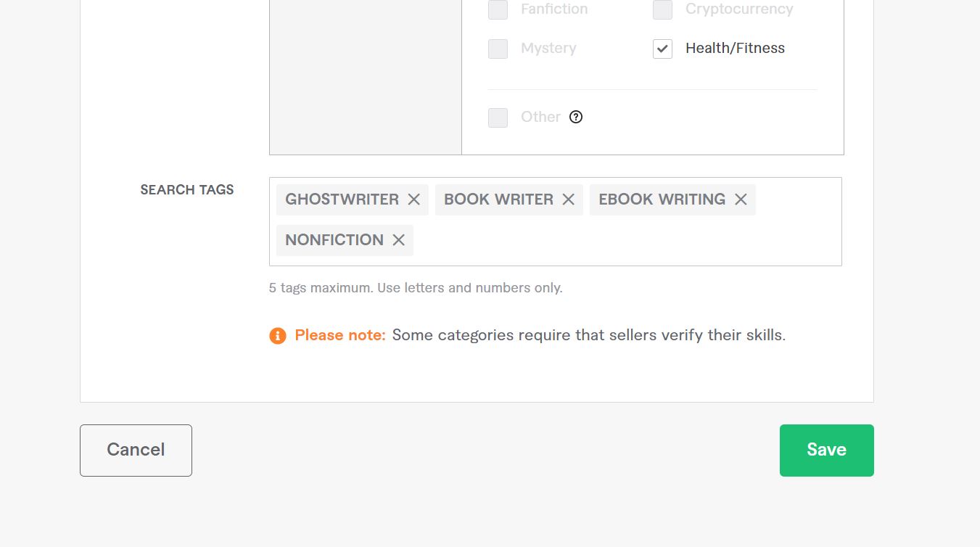Click the 'Please note:' orange text
This screenshot has width=980, height=547.
(x=340, y=335)
